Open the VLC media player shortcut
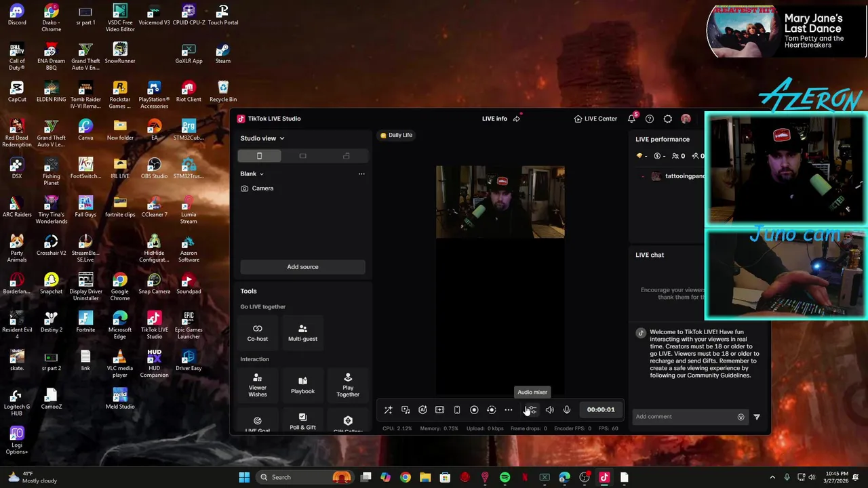 [x=120, y=364]
